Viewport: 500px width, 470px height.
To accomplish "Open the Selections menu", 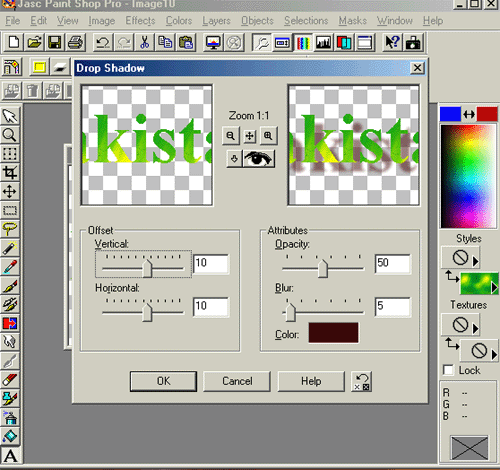I will point(306,21).
